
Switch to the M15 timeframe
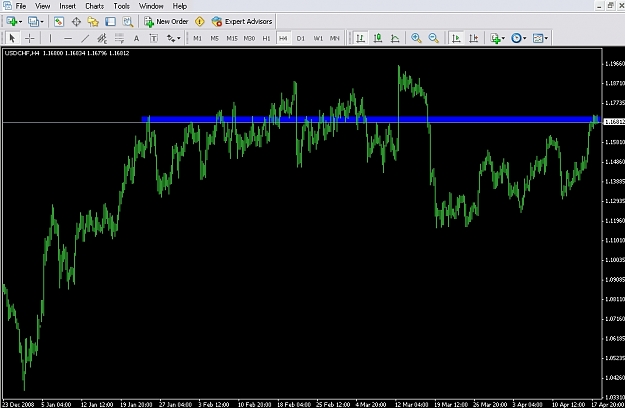tap(232, 38)
